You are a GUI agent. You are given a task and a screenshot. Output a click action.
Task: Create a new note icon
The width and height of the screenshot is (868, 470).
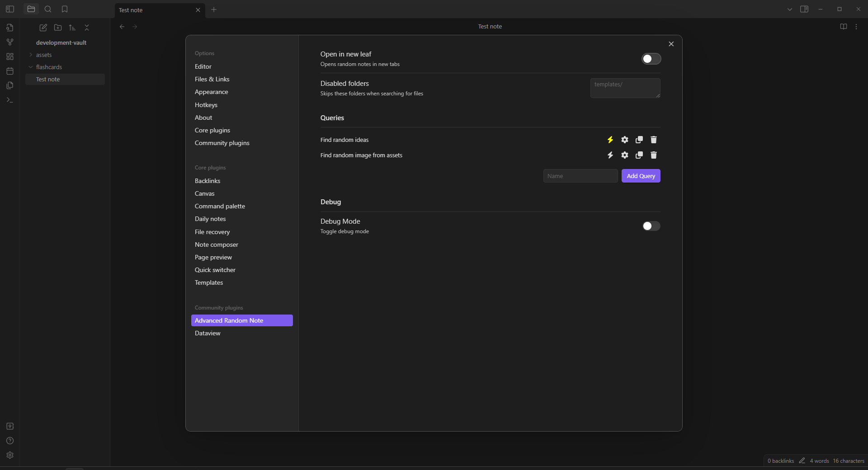tap(43, 28)
